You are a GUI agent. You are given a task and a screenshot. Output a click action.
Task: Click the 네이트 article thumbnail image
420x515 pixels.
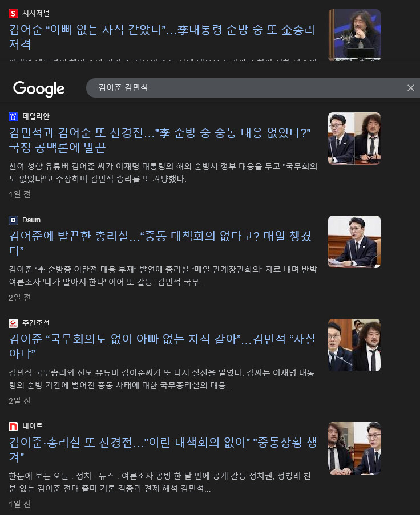354,448
